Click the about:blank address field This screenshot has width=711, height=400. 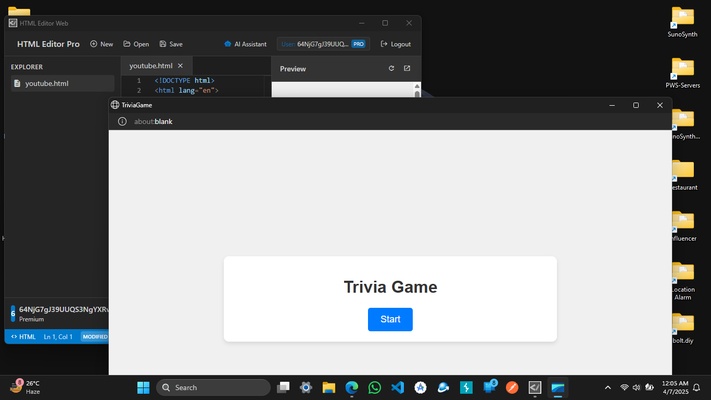coord(153,122)
